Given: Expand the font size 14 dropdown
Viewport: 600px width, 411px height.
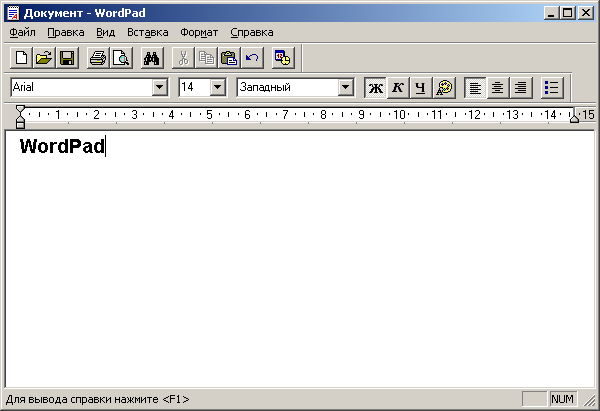Looking at the screenshot, I should tap(217, 87).
